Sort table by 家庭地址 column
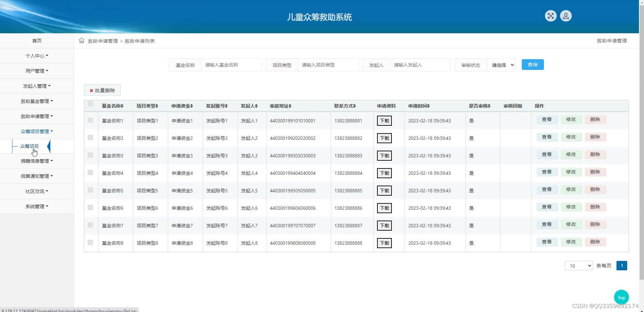The image size is (644, 312). tap(280, 106)
